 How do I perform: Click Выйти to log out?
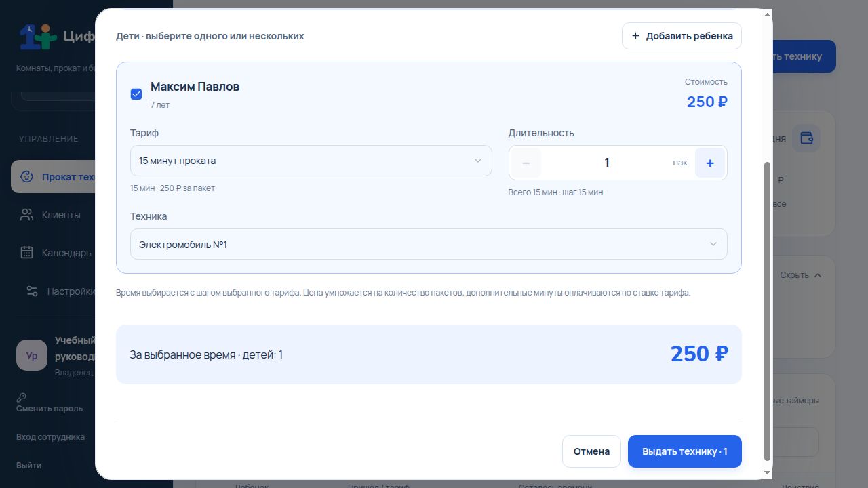[x=28, y=466]
